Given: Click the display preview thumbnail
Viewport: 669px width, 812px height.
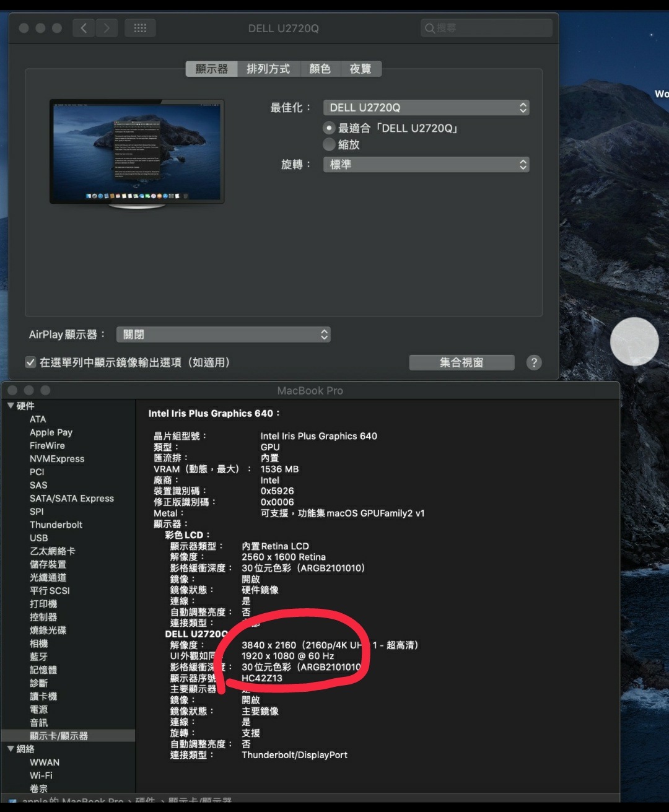Looking at the screenshot, I should 137,152.
